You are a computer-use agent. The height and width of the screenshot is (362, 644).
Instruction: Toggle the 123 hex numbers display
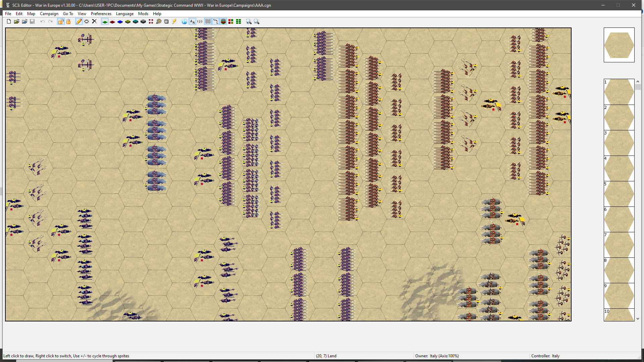(200, 21)
